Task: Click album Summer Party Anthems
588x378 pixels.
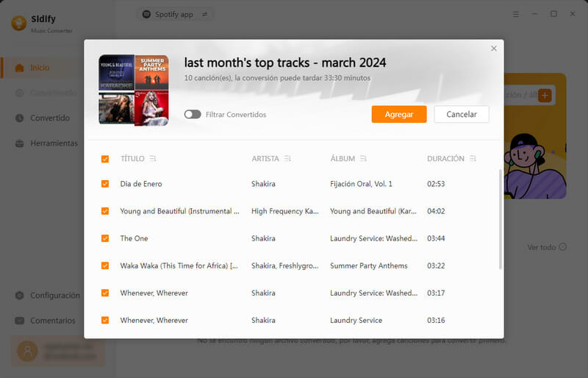Action: pyautogui.click(x=369, y=265)
